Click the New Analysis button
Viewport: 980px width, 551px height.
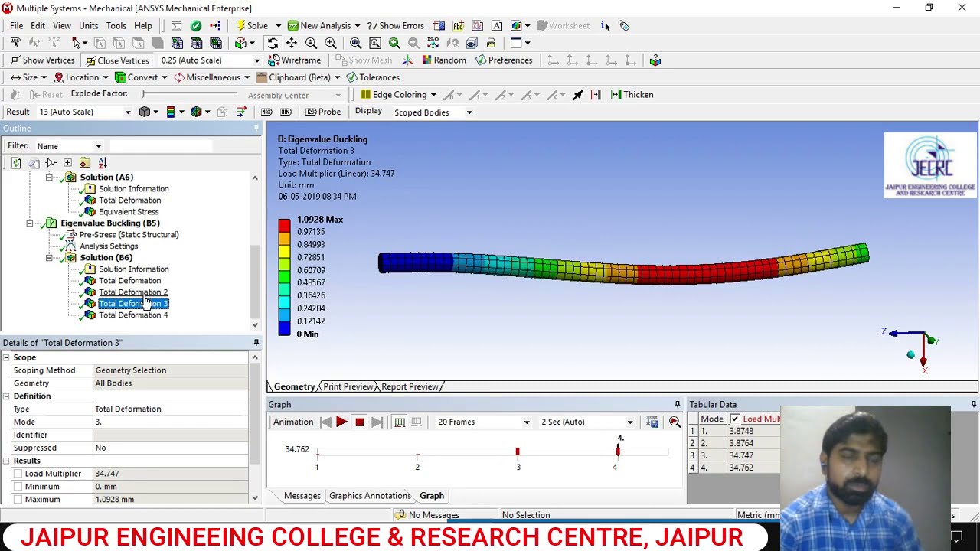(x=325, y=25)
